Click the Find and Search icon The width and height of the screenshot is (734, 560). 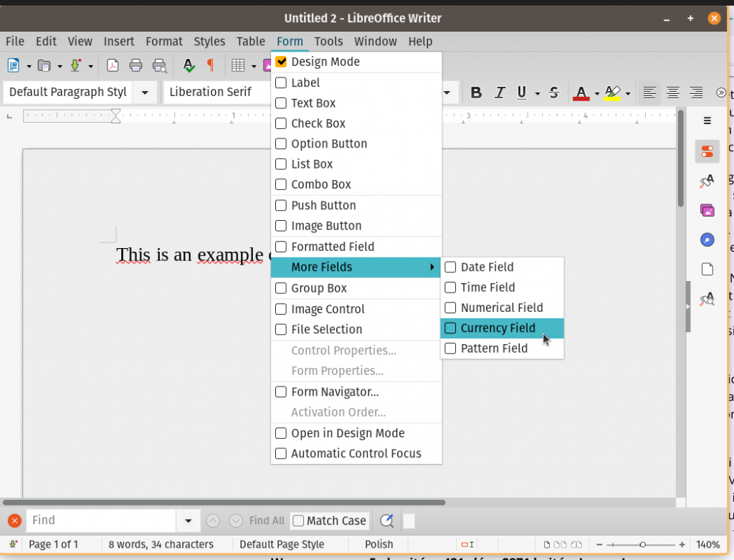(385, 521)
